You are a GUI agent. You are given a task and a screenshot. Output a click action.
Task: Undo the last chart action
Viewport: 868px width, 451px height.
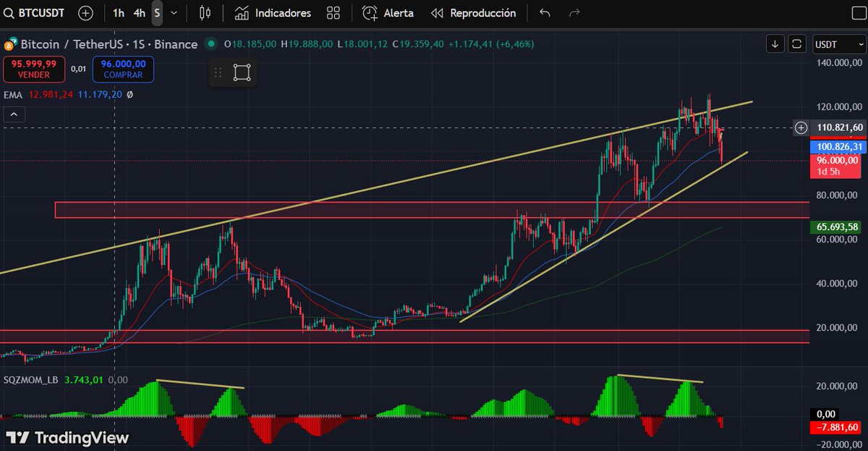coord(545,13)
